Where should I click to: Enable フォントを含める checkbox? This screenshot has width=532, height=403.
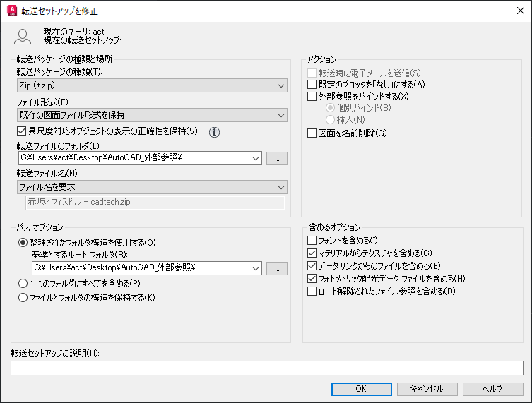(x=312, y=240)
